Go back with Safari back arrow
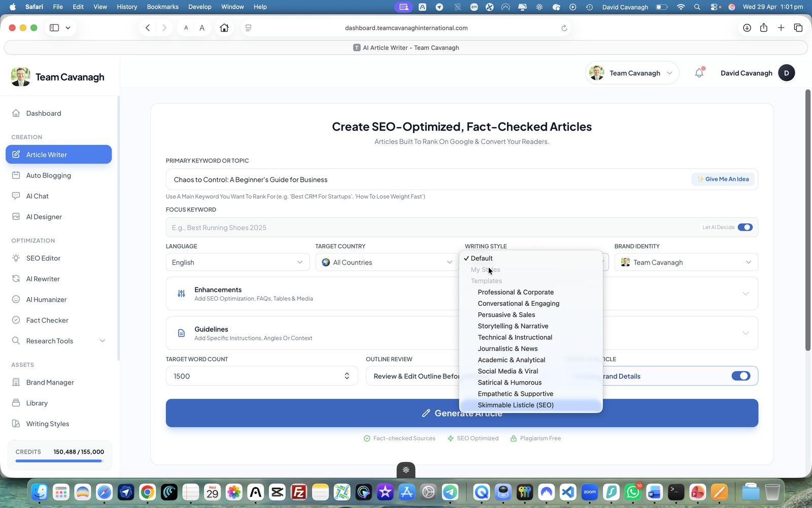 (148, 28)
